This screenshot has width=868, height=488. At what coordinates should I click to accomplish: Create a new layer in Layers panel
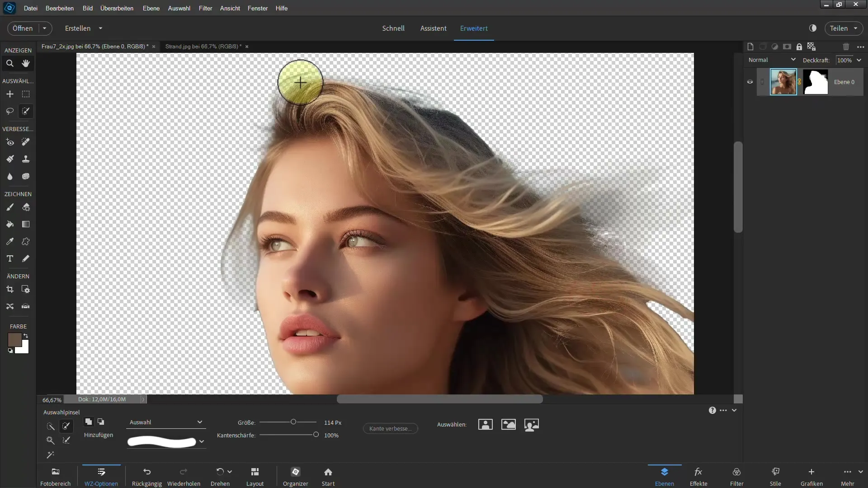click(750, 47)
